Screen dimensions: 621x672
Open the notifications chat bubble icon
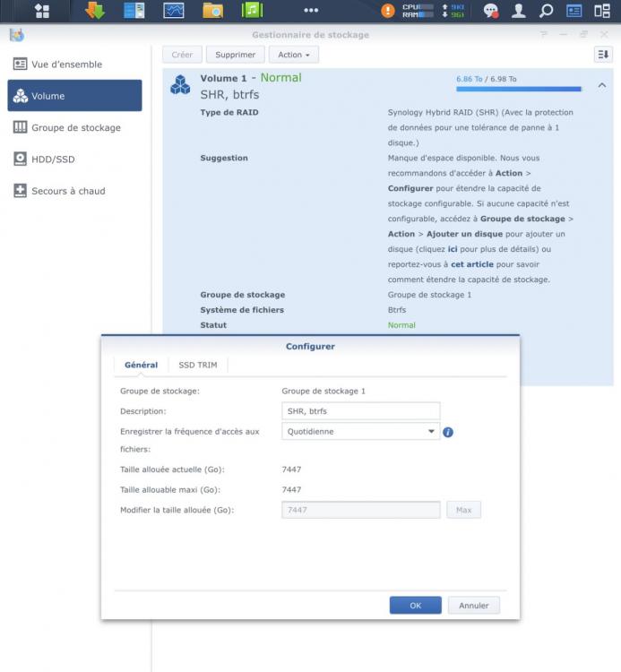[x=491, y=11]
